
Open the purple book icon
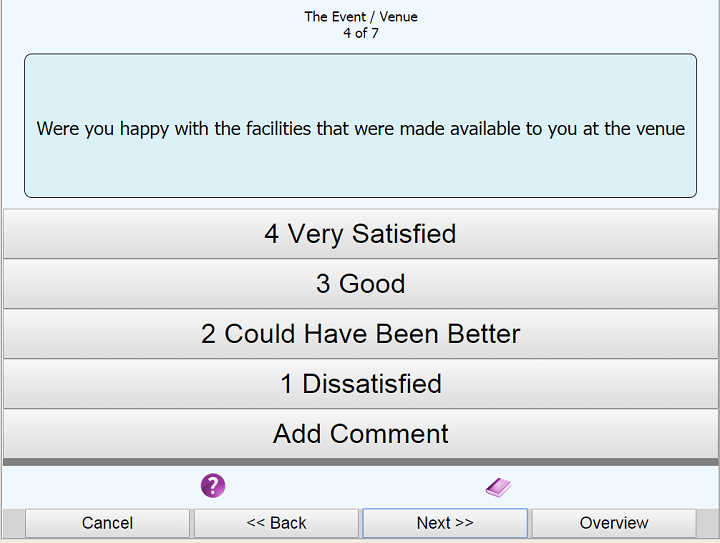point(498,487)
